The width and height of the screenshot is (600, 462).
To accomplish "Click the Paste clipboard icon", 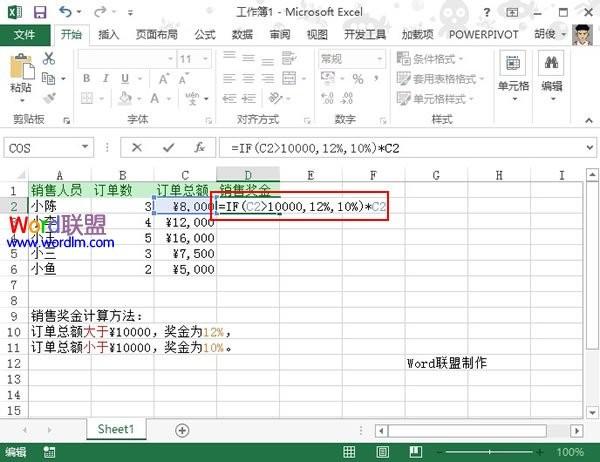I will [x=21, y=68].
